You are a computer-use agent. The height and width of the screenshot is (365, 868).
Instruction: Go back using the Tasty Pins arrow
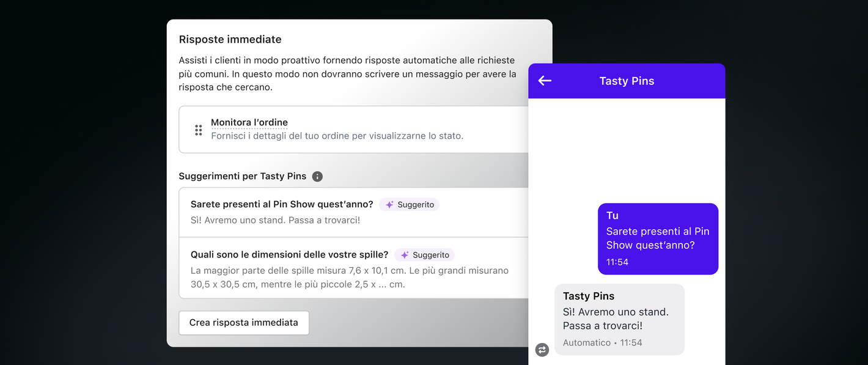click(x=545, y=81)
